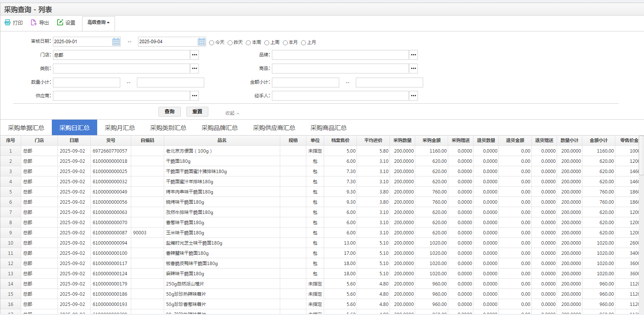The height and width of the screenshot is (315, 644).
Task: Click the Export (导出) icon
Action: coord(34,23)
